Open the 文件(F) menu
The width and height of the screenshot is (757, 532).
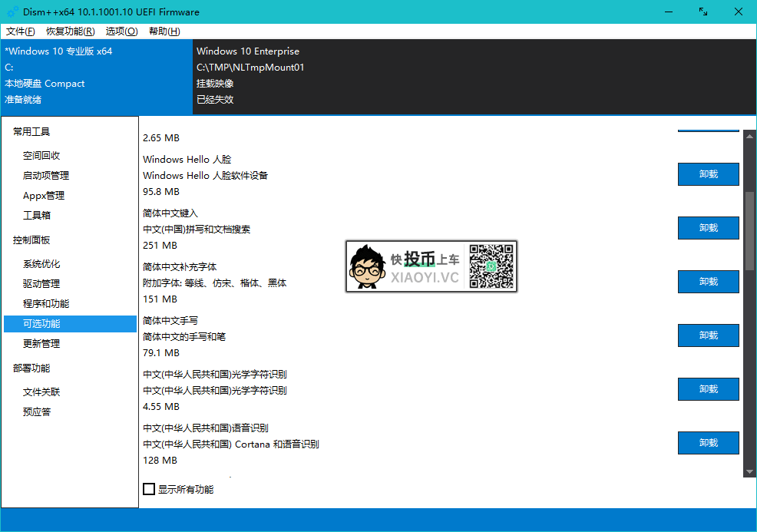20,31
